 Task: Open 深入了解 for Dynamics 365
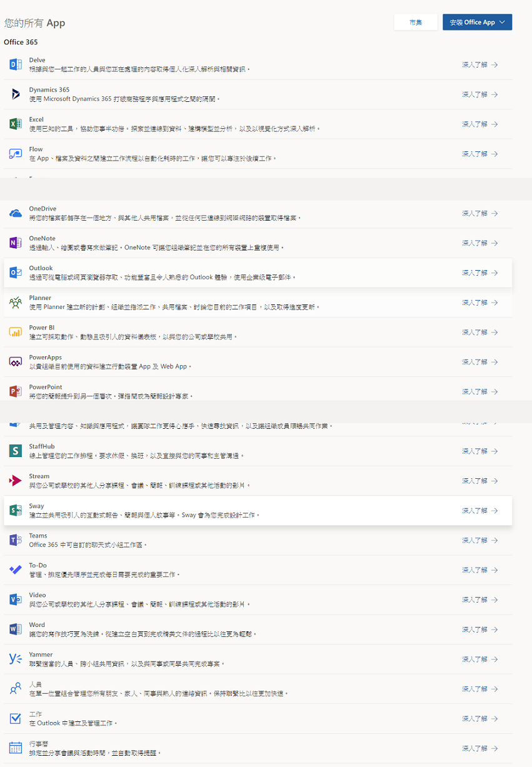pos(479,94)
